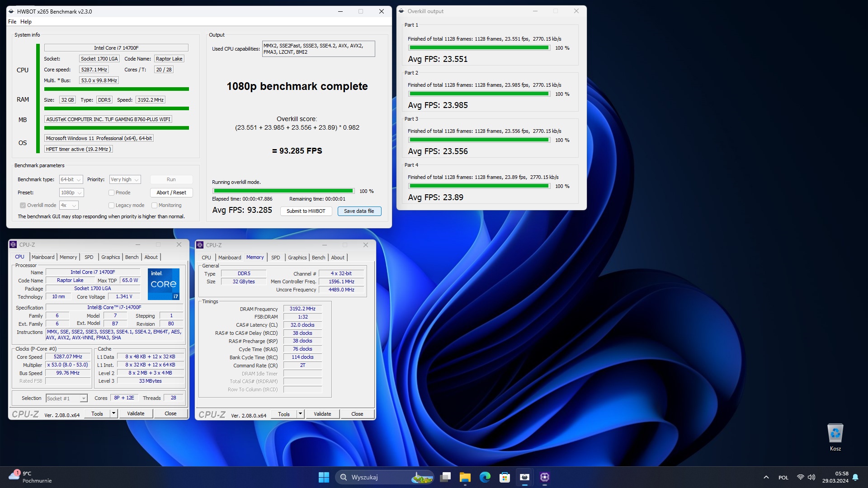Enable the Legacy mode checkbox
868x488 pixels.
tap(111, 205)
